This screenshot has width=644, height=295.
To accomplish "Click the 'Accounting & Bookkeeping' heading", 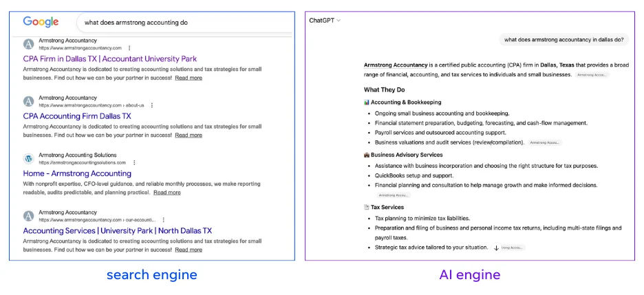I will [x=406, y=102].
